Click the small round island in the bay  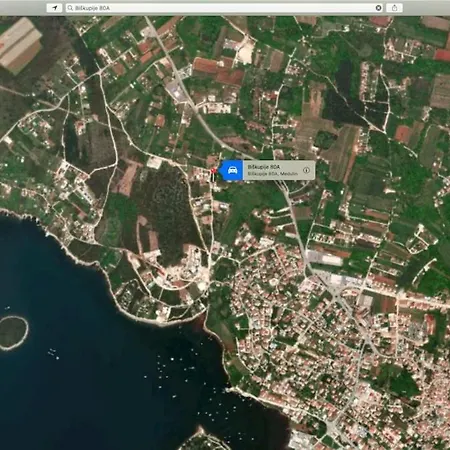click(x=13, y=333)
